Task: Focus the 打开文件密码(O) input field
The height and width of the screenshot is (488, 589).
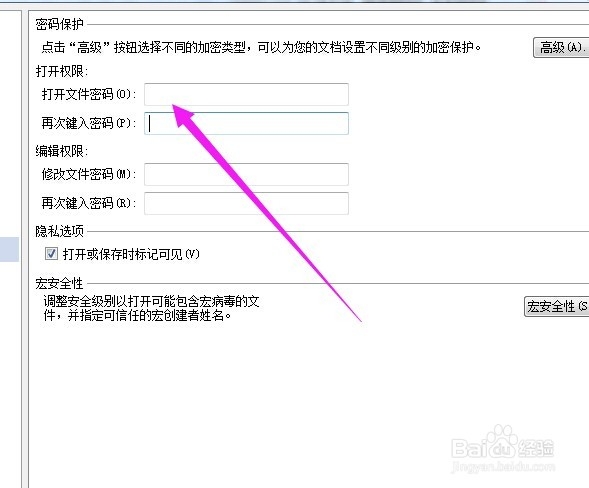Action: [x=246, y=94]
